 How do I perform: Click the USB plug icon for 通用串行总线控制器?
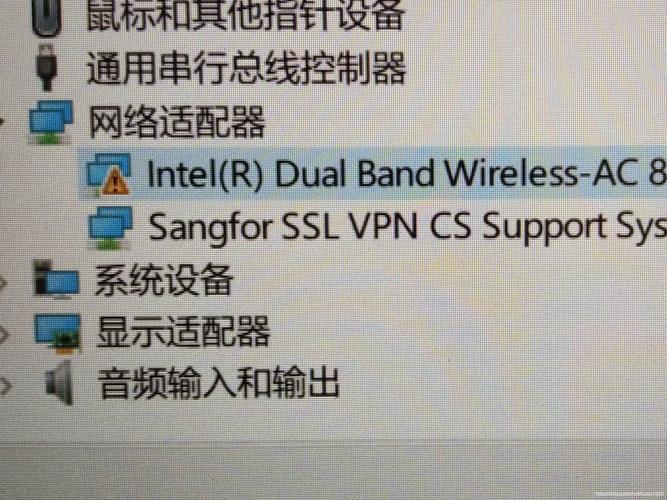47,68
